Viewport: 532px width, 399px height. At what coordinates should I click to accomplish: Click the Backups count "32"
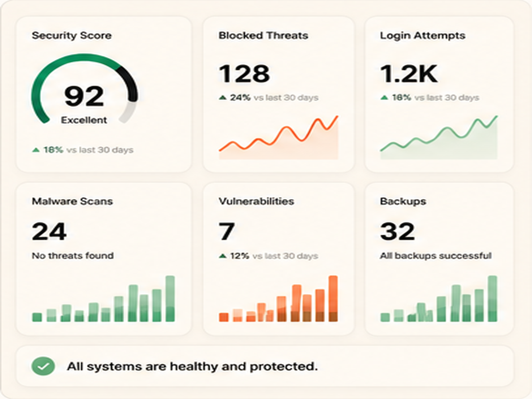(397, 231)
